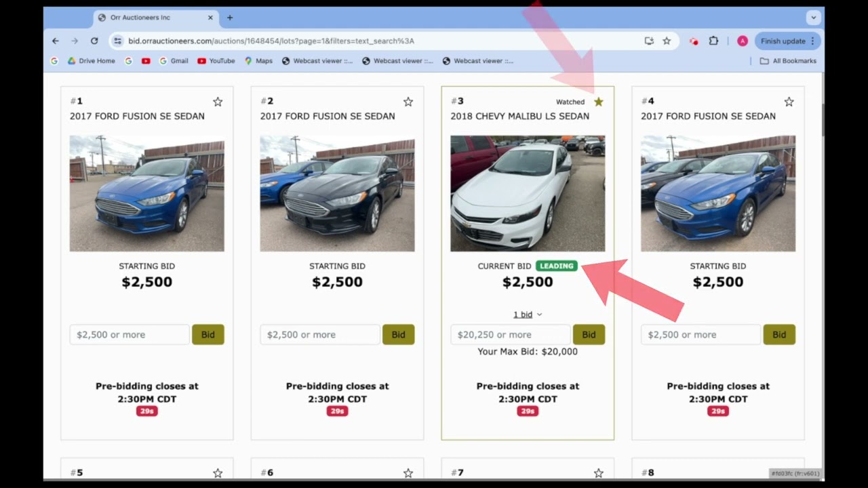The image size is (868, 488).
Task: Open the second Webcast viewer bookmark
Action: pos(397,61)
